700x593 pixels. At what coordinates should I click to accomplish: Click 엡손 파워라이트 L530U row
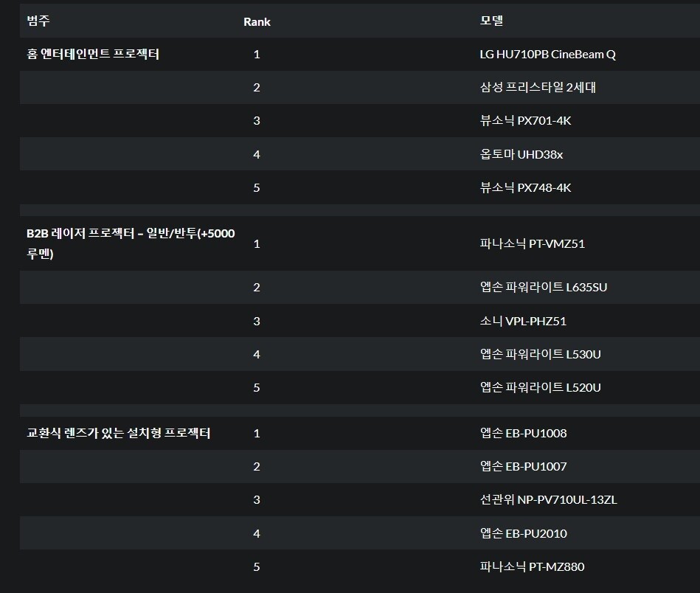540,354
